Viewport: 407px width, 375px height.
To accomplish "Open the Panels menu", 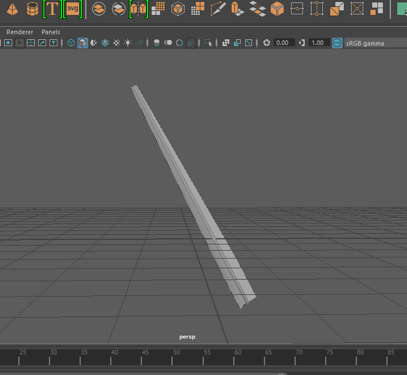I will (x=51, y=32).
